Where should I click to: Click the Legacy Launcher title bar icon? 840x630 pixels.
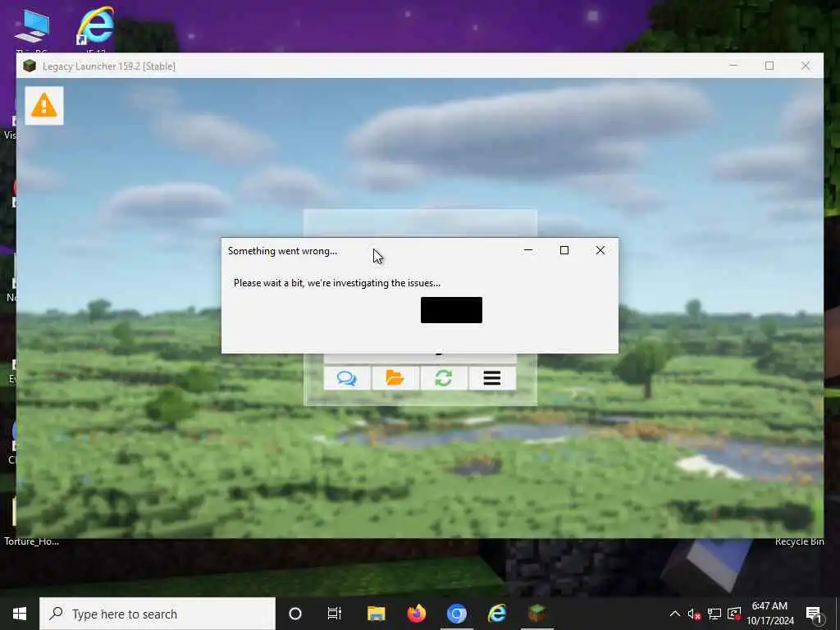pos(30,66)
